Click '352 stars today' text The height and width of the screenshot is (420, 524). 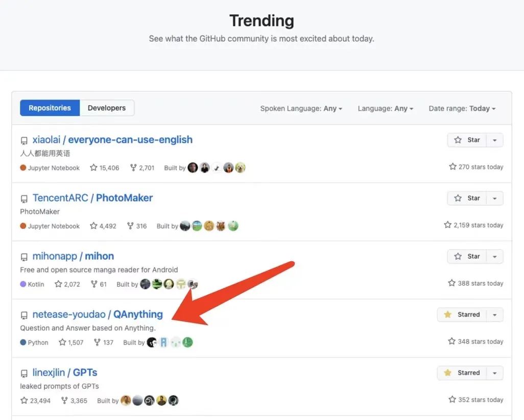[481, 399]
